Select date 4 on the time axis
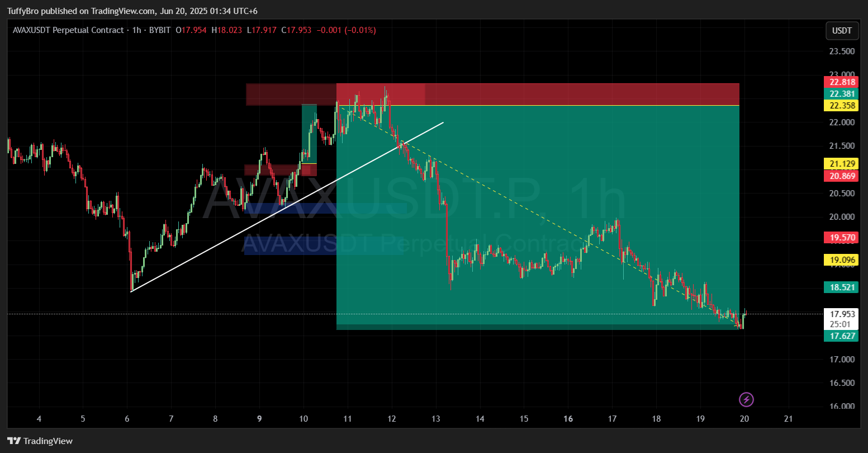The image size is (868, 453). [39, 418]
